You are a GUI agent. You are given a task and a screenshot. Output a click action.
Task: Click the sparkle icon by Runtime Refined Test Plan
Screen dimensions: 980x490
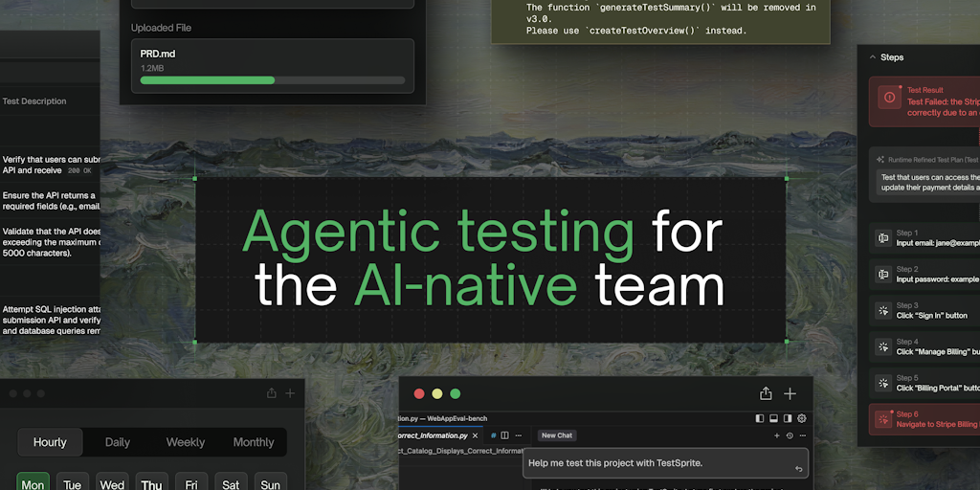coord(880,160)
